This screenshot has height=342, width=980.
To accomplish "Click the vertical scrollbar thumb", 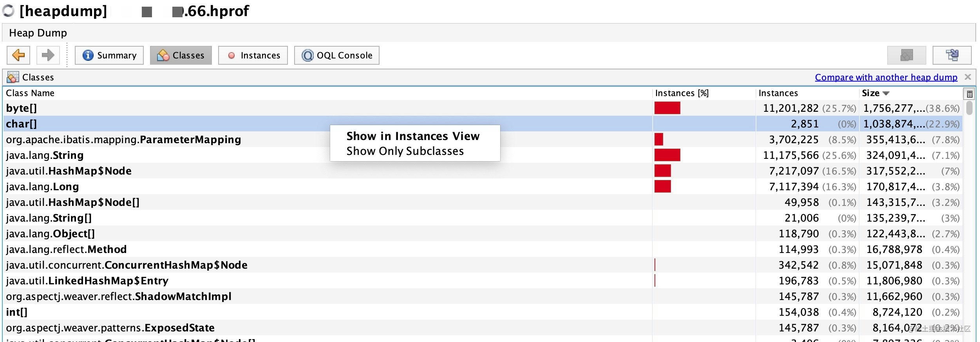I will pyautogui.click(x=969, y=108).
